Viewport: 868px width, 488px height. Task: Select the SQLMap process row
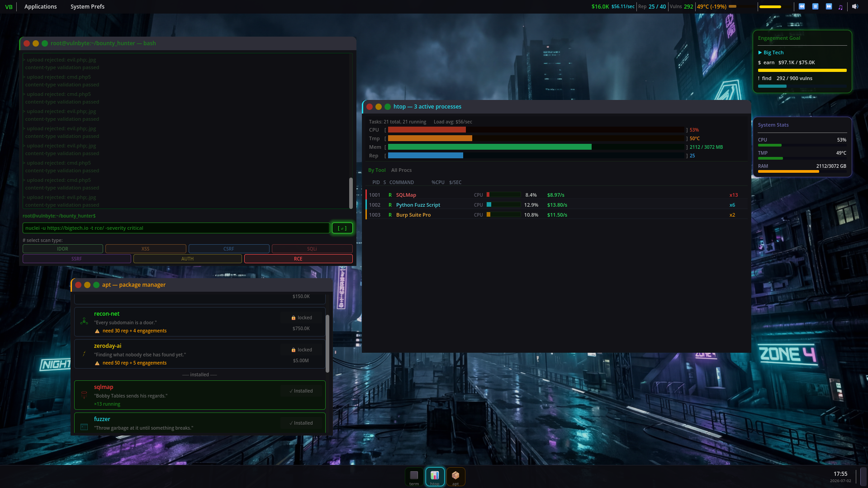point(556,195)
